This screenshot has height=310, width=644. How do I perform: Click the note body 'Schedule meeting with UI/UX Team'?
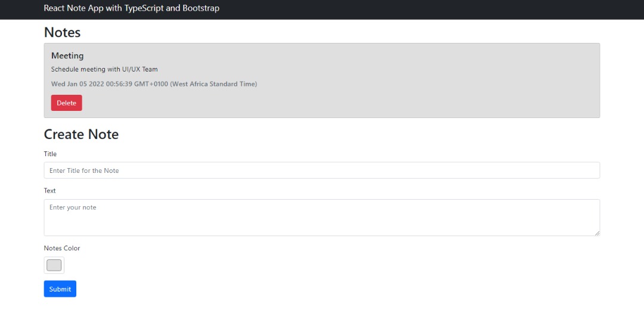point(104,69)
